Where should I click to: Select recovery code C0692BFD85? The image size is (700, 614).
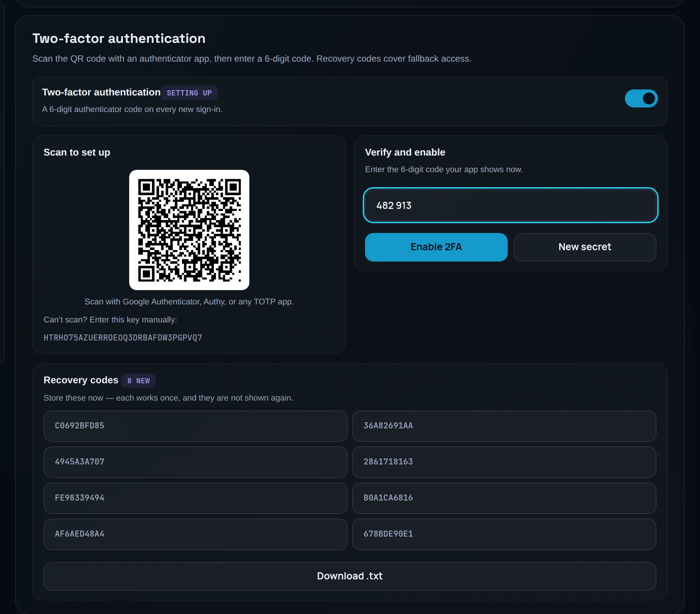[x=195, y=426]
